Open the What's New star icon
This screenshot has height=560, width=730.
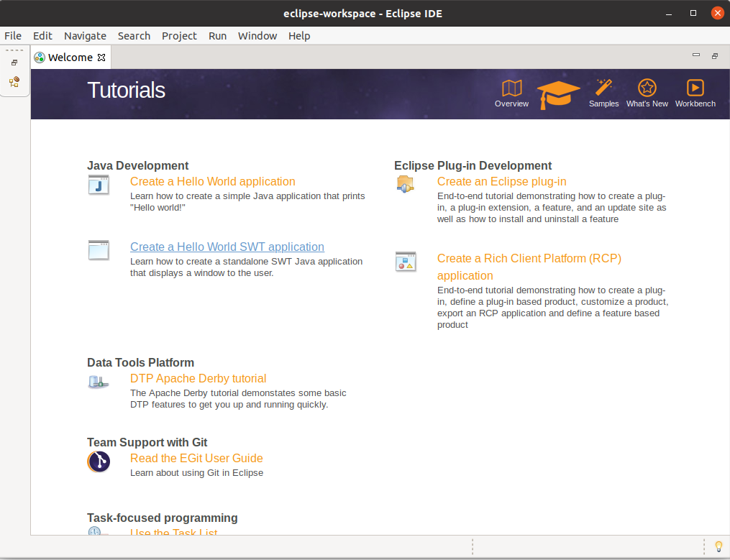(x=647, y=88)
